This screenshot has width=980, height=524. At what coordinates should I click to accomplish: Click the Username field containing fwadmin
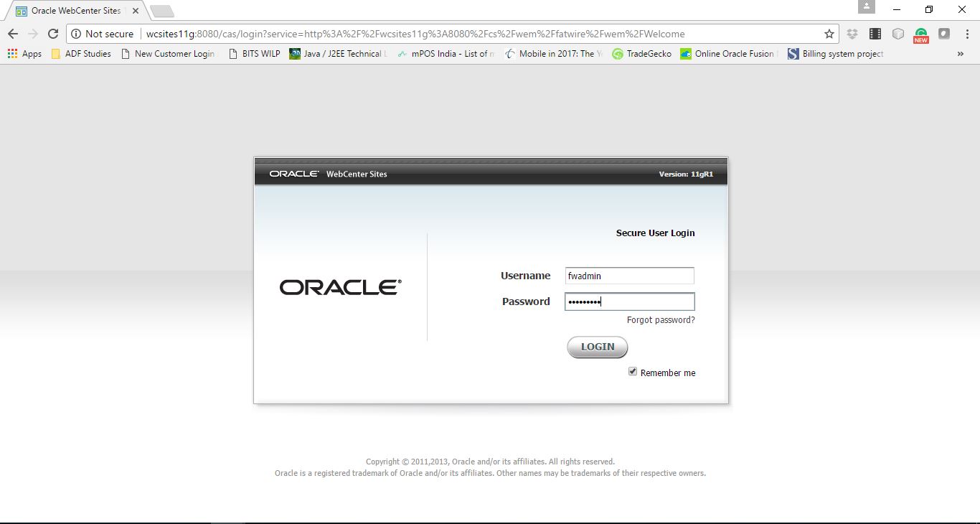point(630,276)
